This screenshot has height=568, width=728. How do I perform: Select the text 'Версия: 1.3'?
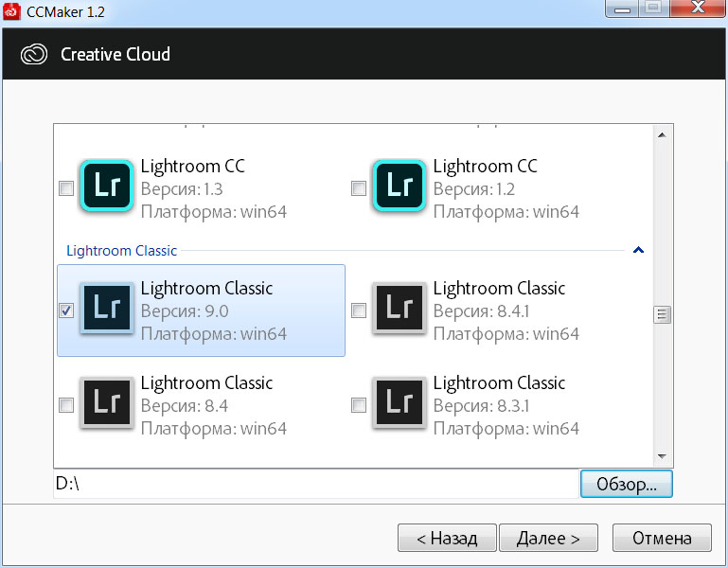(x=182, y=189)
